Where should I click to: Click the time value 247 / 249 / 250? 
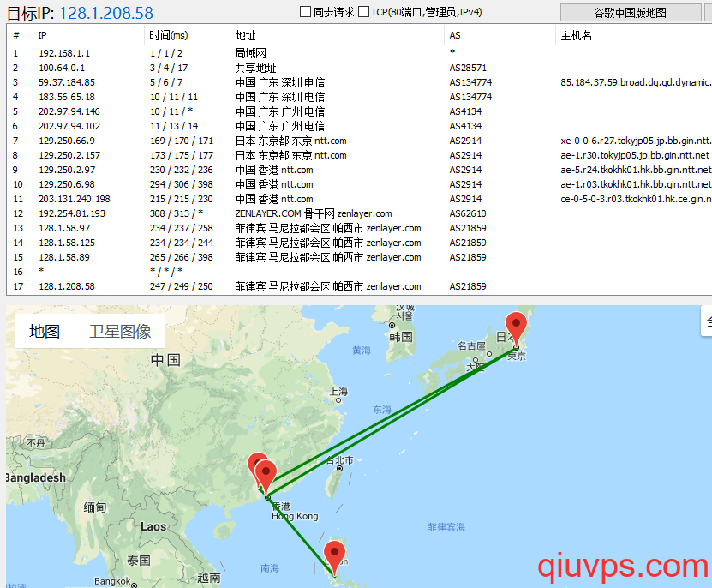click(x=182, y=286)
